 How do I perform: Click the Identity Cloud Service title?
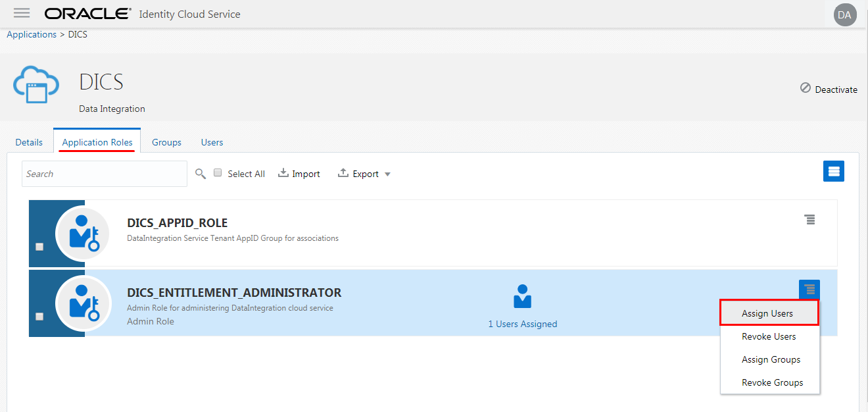click(x=189, y=14)
